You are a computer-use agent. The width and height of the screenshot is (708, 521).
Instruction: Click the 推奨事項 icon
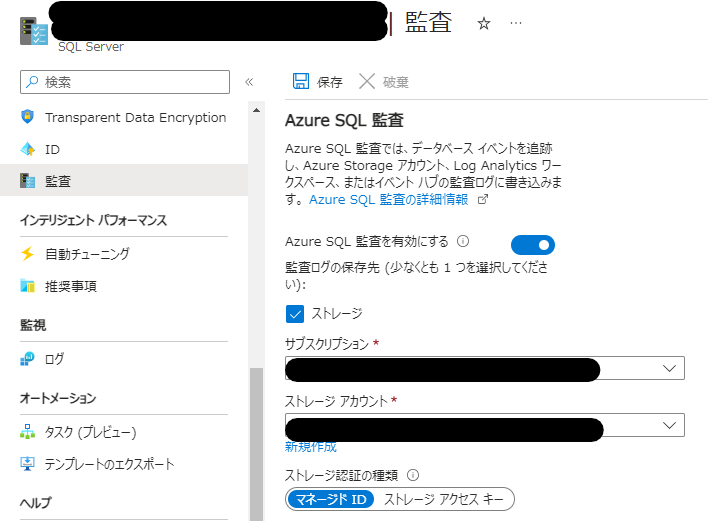click(28, 285)
